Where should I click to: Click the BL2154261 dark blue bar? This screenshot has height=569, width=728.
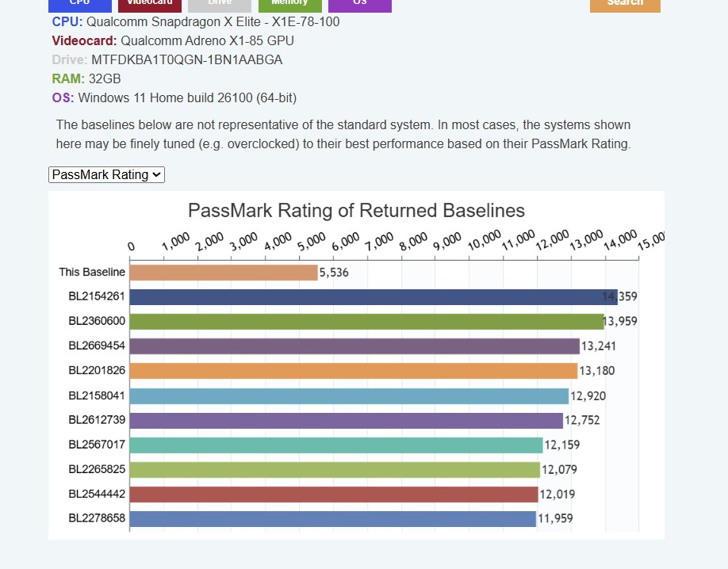(x=374, y=297)
